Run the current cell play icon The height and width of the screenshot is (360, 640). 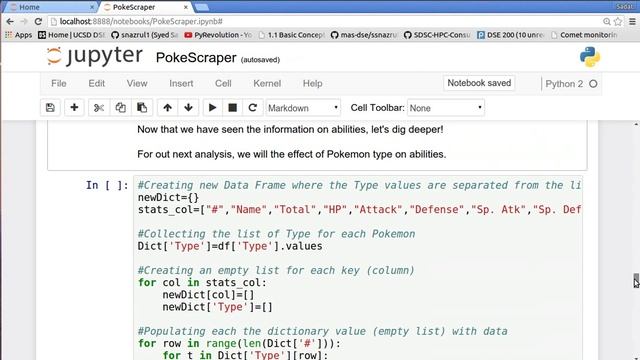click(212, 108)
